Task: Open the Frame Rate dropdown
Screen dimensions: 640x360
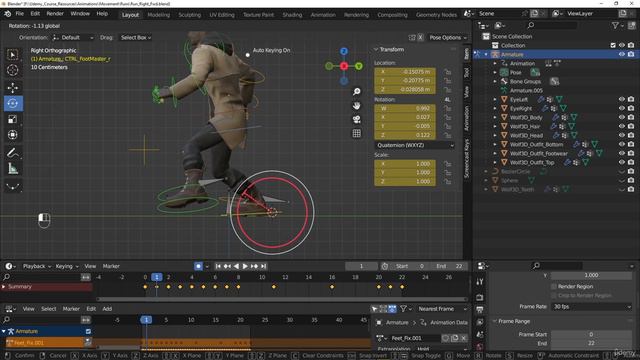Action: [592, 307]
